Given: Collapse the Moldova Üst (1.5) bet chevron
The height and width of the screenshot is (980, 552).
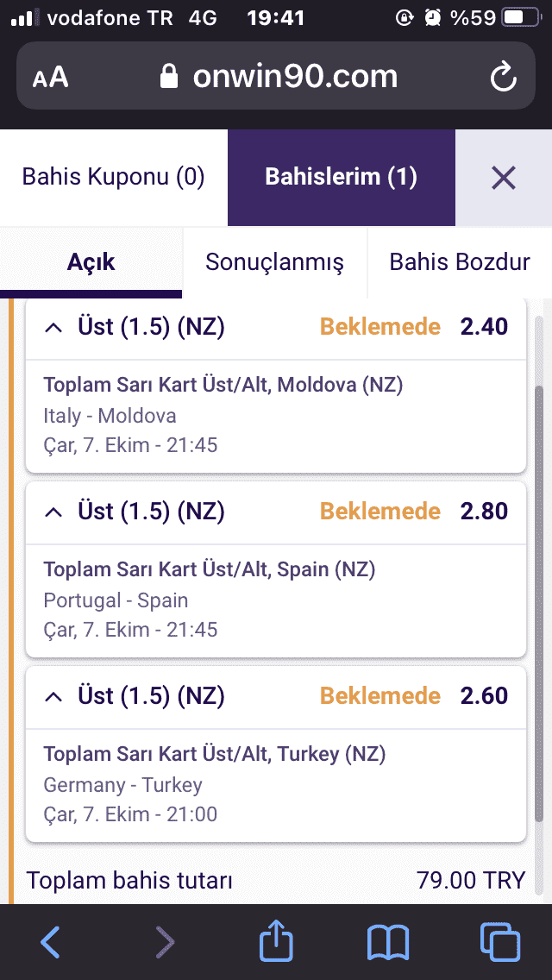Looking at the screenshot, I should [x=54, y=328].
